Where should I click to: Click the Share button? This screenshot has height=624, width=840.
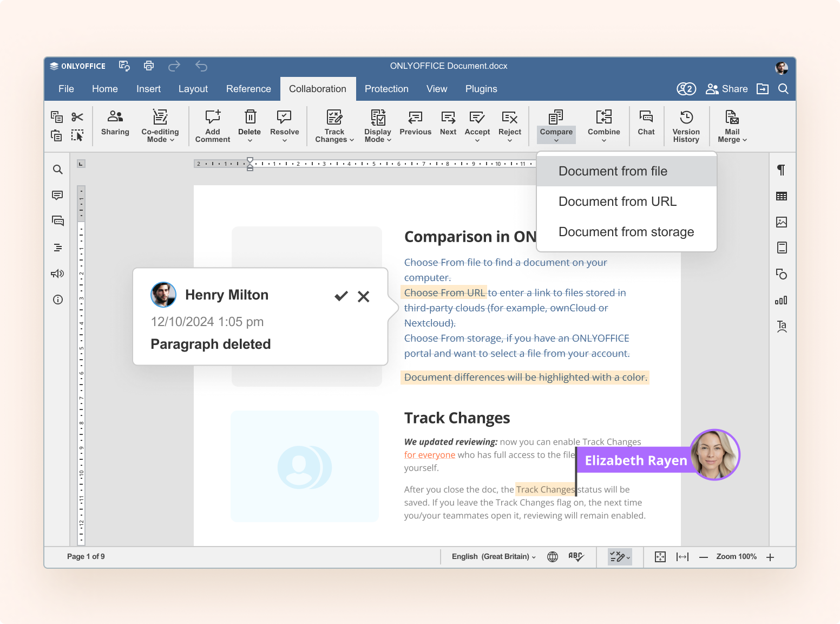(x=727, y=89)
